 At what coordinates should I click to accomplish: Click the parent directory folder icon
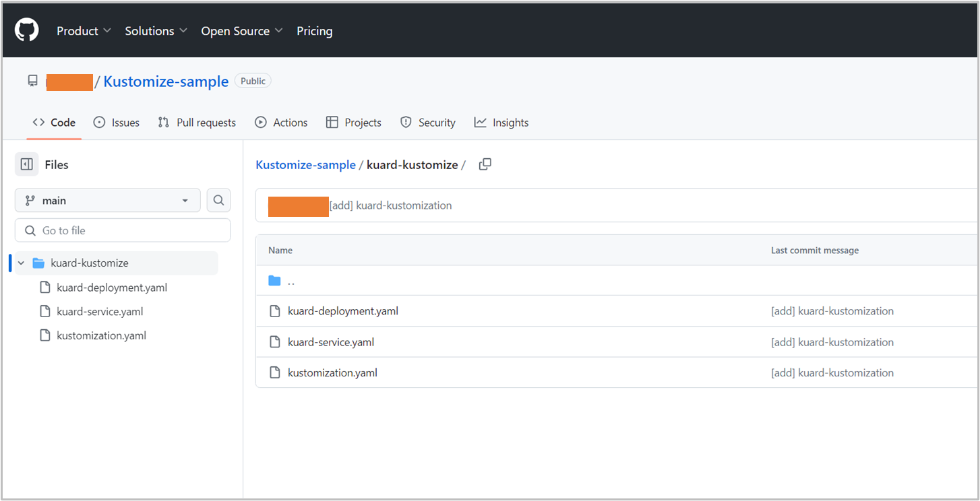274,281
